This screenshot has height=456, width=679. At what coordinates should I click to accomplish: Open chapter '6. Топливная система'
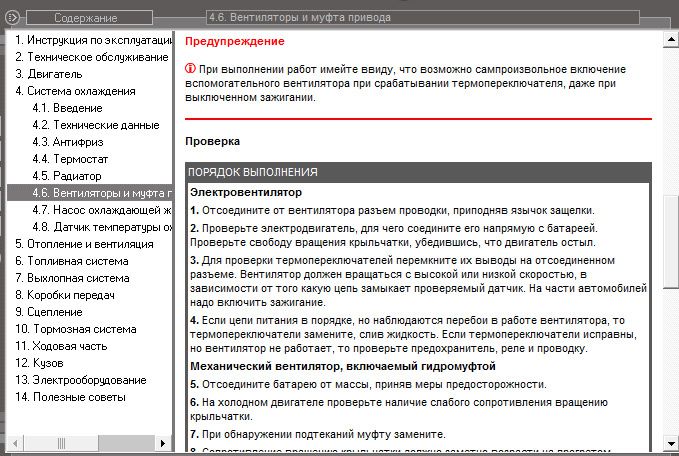click(71, 261)
